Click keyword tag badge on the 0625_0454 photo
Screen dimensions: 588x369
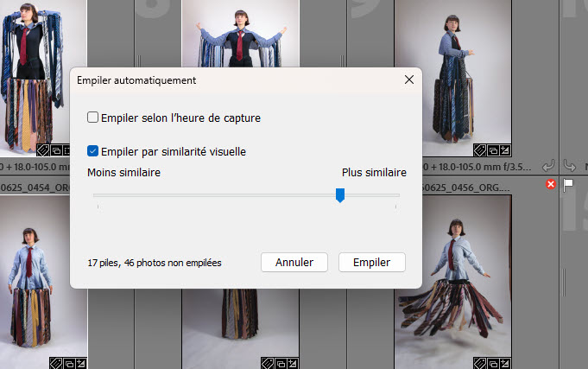click(55, 363)
